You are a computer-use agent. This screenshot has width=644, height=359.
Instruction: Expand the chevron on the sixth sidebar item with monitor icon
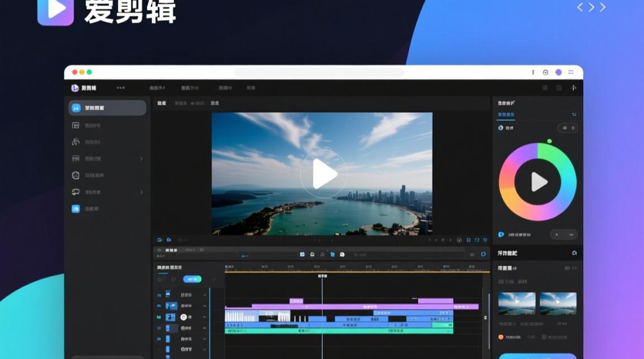tap(141, 192)
